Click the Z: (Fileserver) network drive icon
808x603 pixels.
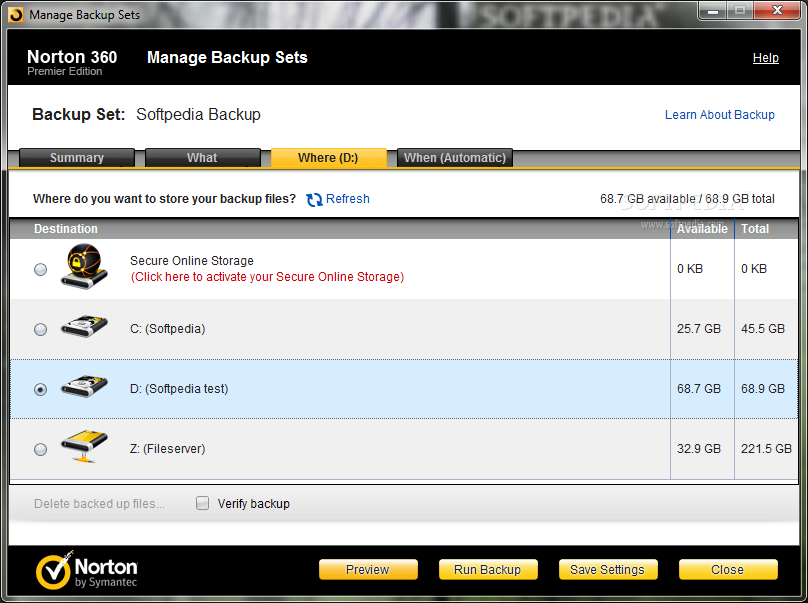pyautogui.click(x=84, y=446)
